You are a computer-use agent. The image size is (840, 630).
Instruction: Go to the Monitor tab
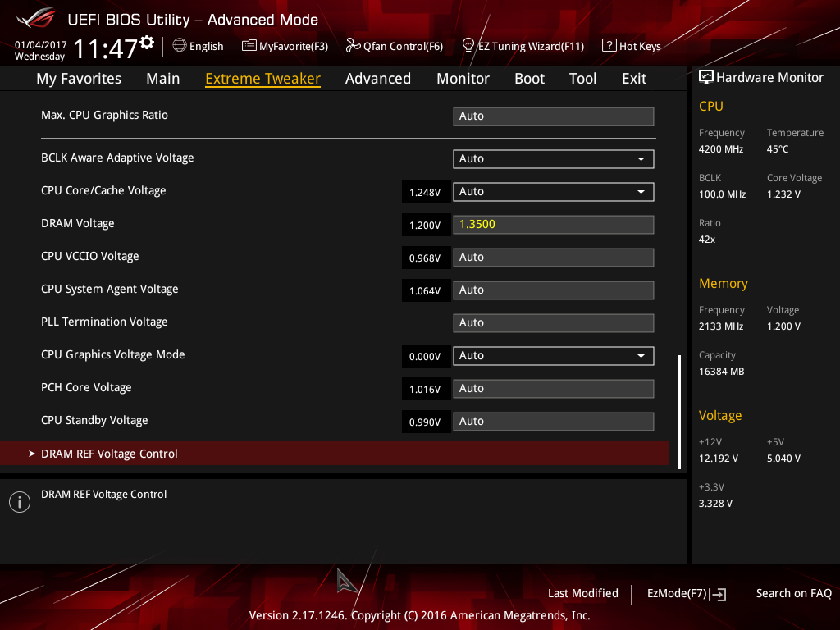point(463,79)
